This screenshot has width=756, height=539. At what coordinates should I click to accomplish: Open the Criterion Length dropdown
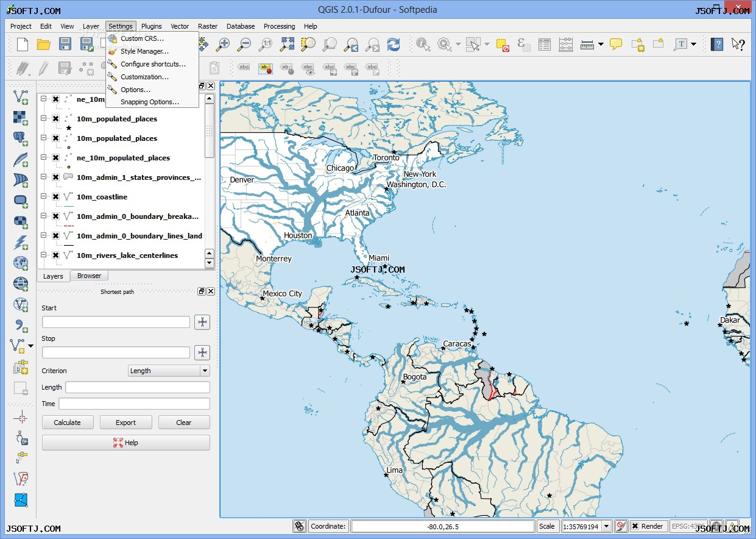click(x=169, y=371)
